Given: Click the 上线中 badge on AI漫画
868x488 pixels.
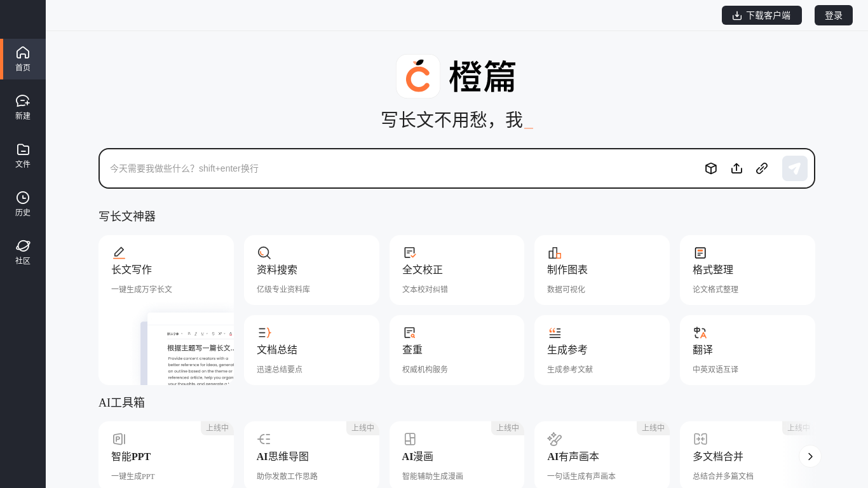Looking at the screenshot, I should (x=508, y=428).
